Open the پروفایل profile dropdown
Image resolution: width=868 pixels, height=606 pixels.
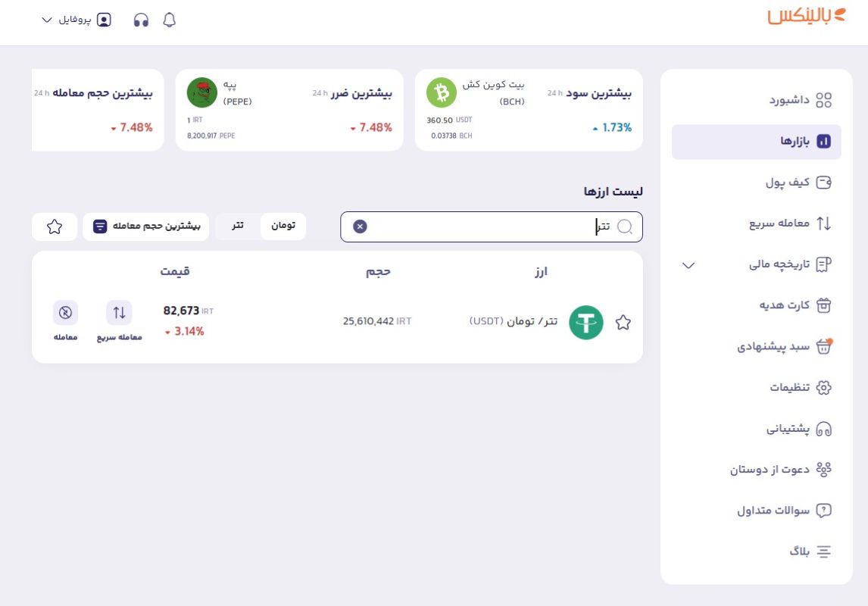coord(76,20)
